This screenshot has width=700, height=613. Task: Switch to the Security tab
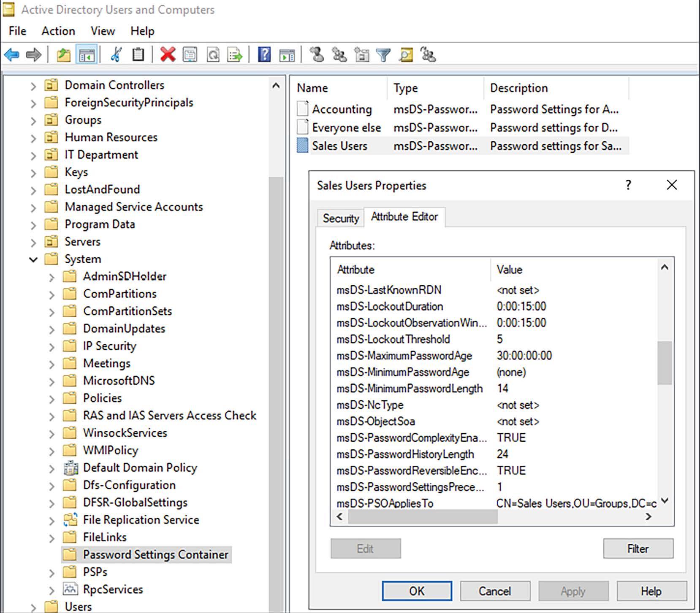[x=340, y=218]
